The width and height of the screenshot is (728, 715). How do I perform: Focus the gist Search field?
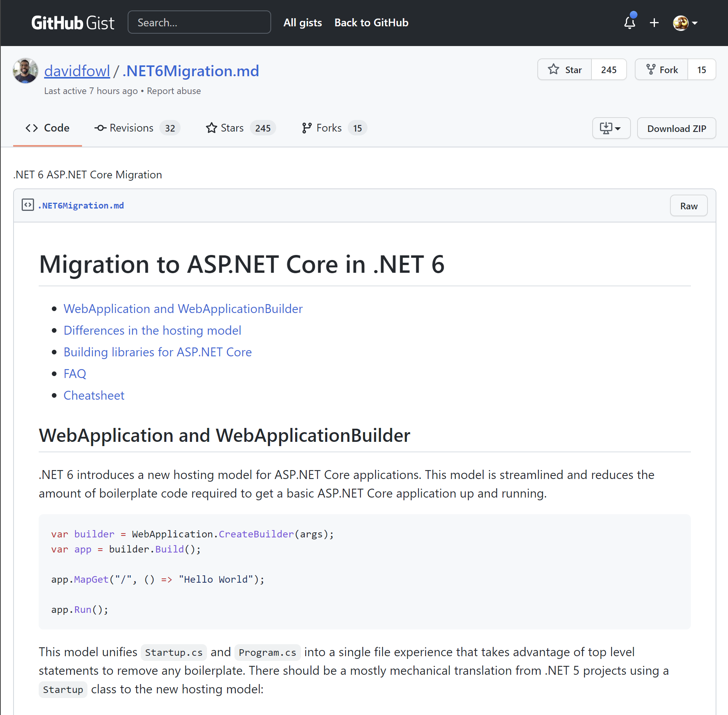(199, 22)
